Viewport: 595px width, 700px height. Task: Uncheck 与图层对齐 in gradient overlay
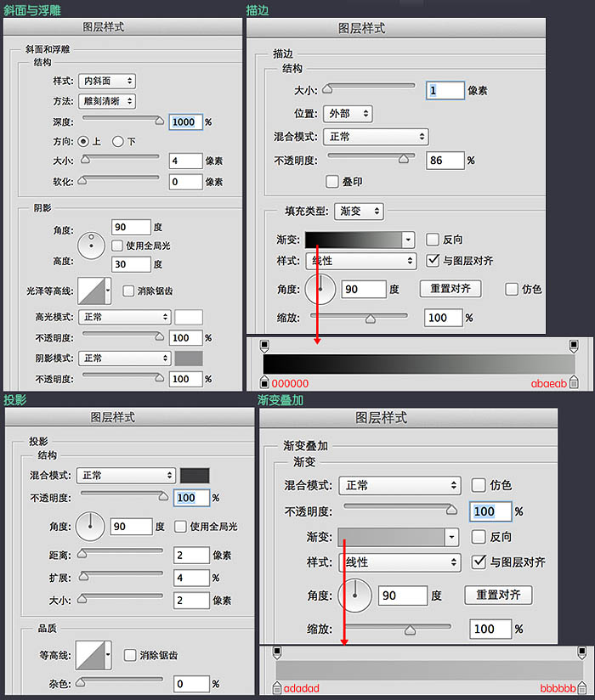[x=479, y=562]
